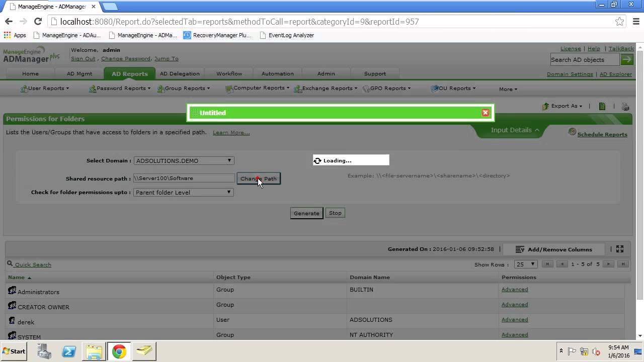Click the Quick Search magnifier icon
The width and height of the screenshot is (644, 362).
[10, 263]
